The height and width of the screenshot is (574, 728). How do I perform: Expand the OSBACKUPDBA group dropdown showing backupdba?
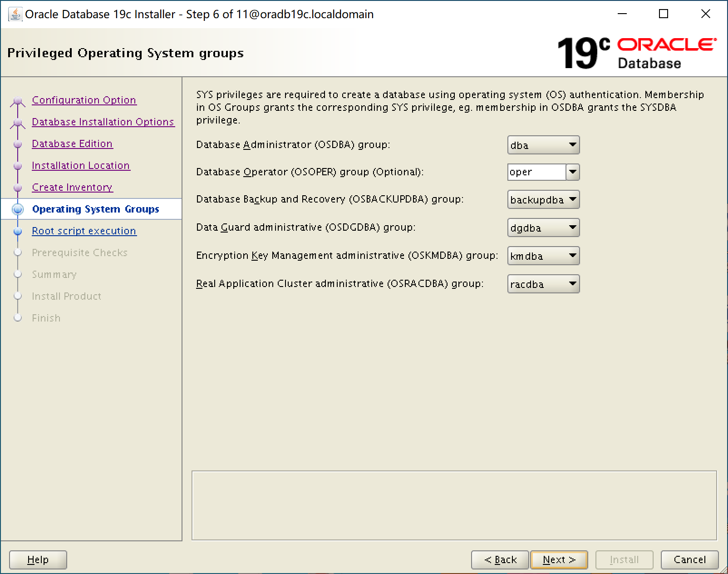point(543,200)
